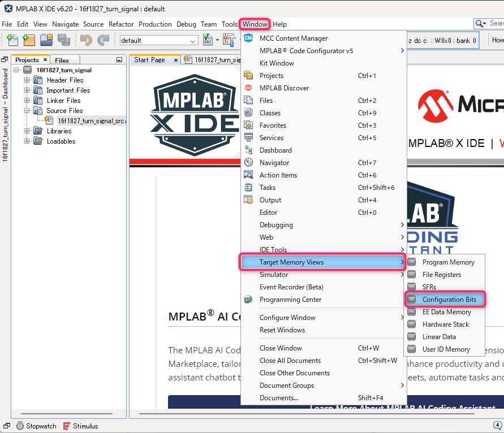Open the Hardware Stack view
This screenshot has height=433, width=504.
point(445,324)
